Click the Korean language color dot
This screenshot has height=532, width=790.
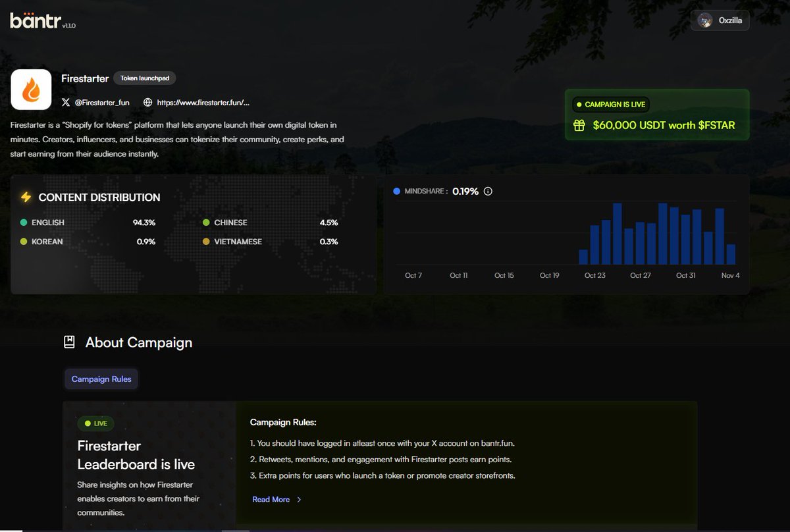click(x=24, y=242)
